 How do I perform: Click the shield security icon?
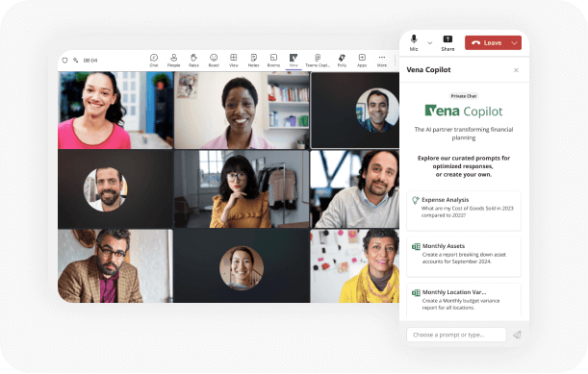pos(64,61)
